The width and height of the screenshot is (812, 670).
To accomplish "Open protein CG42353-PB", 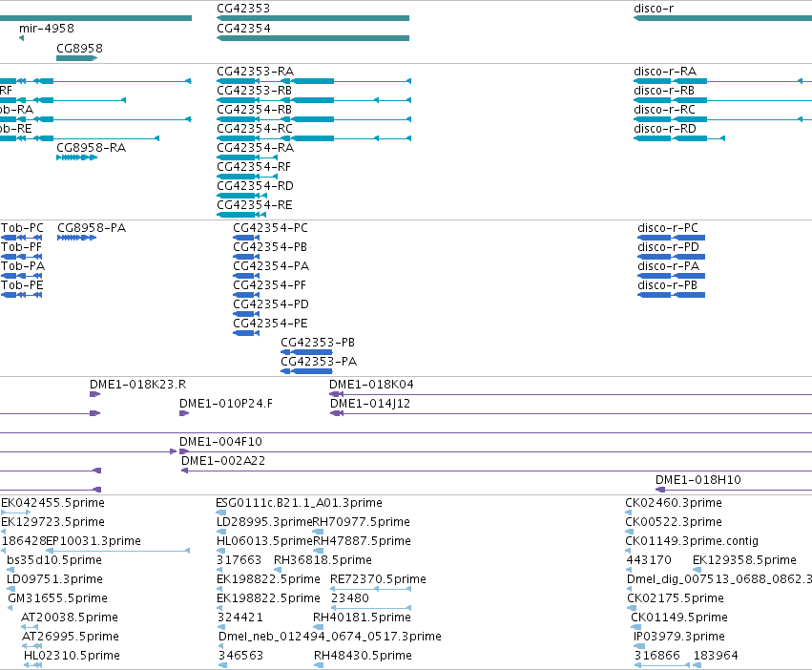I will [x=318, y=343].
